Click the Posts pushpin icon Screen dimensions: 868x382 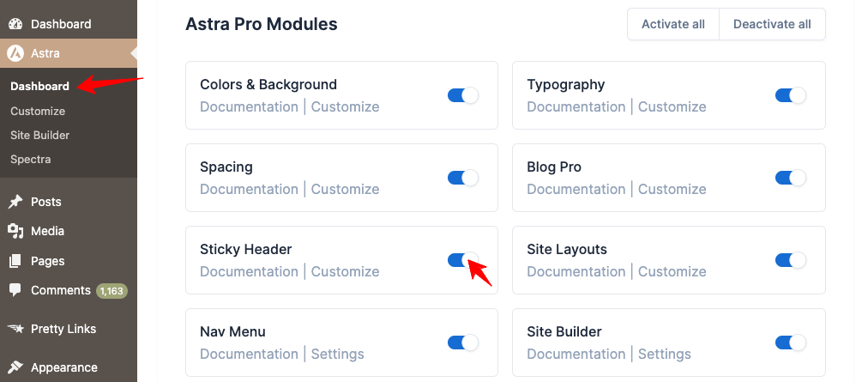pyautogui.click(x=15, y=202)
